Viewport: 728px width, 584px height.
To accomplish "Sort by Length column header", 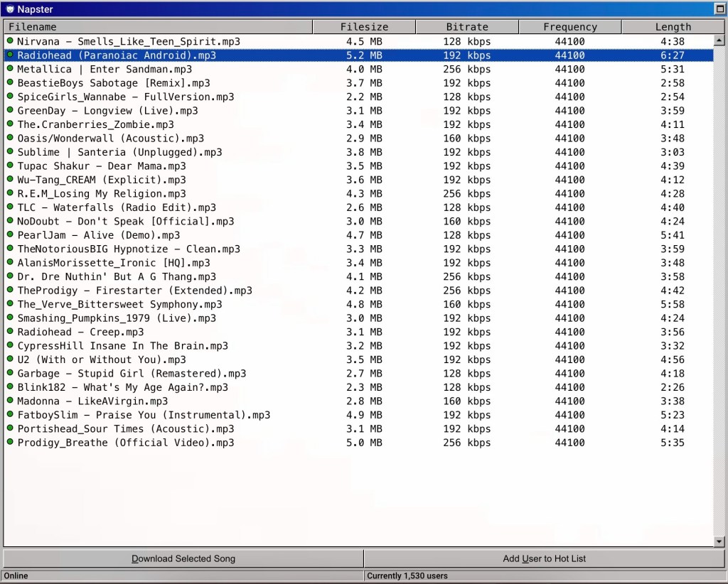I will click(673, 27).
